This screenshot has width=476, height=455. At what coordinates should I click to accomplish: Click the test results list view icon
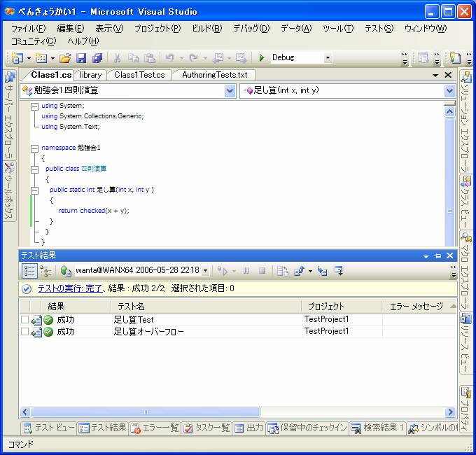29,270
